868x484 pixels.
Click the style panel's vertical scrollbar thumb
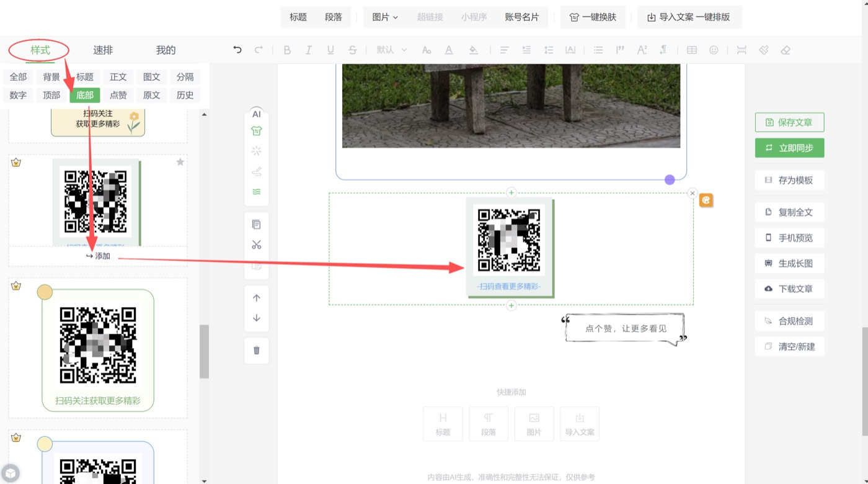point(204,351)
